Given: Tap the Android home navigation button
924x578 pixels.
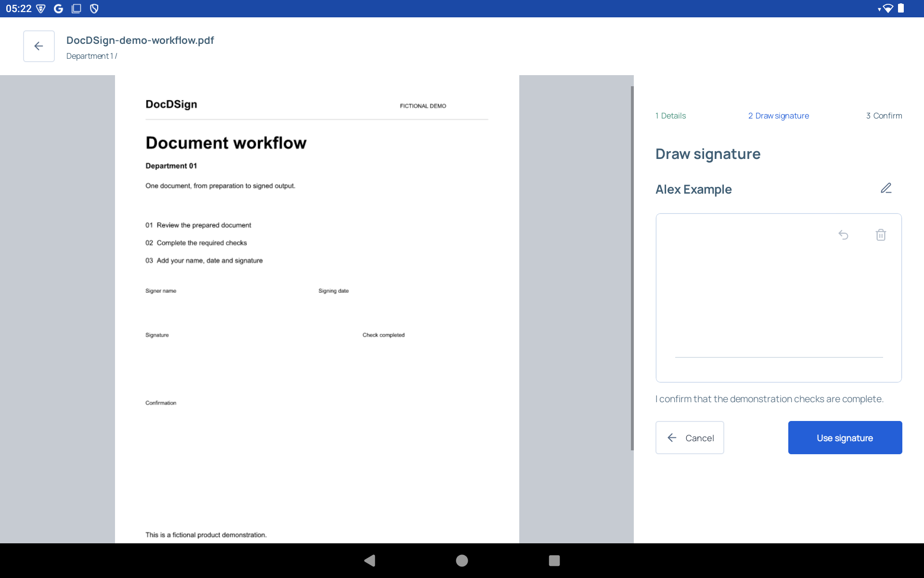Looking at the screenshot, I should [x=462, y=561].
